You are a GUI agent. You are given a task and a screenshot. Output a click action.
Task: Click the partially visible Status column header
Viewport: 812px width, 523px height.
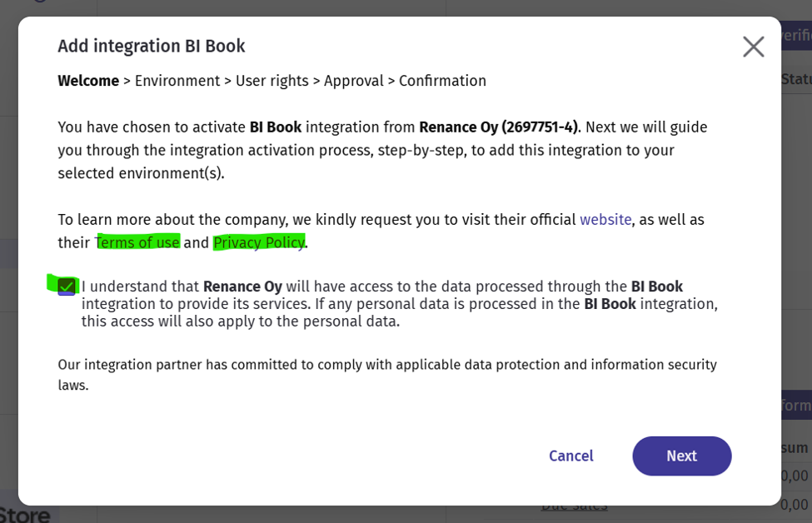[x=796, y=79]
